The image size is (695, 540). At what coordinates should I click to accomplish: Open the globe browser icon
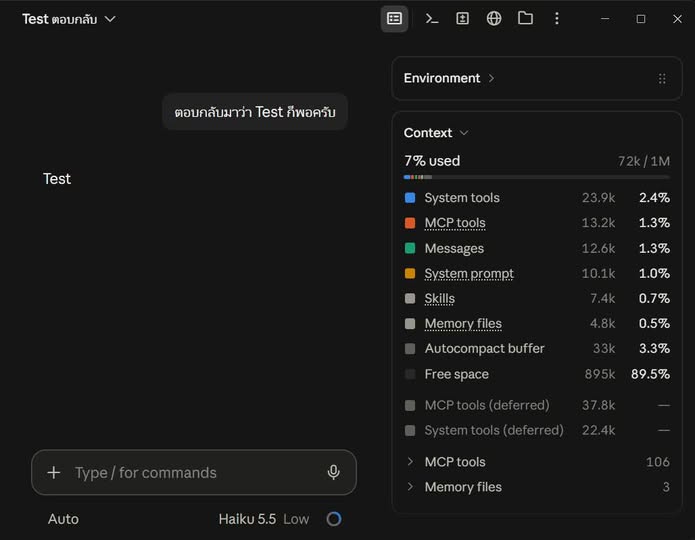pyautogui.click(x=494, y=19)
